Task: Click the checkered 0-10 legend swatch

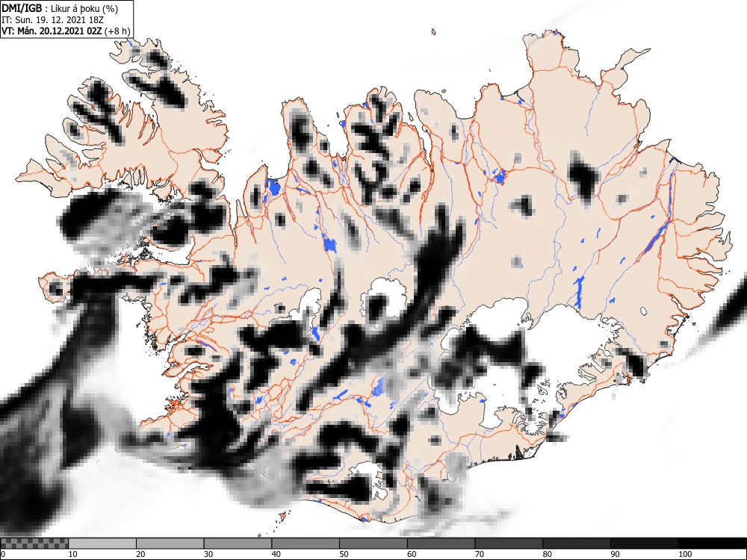Action: pos(34,544)
